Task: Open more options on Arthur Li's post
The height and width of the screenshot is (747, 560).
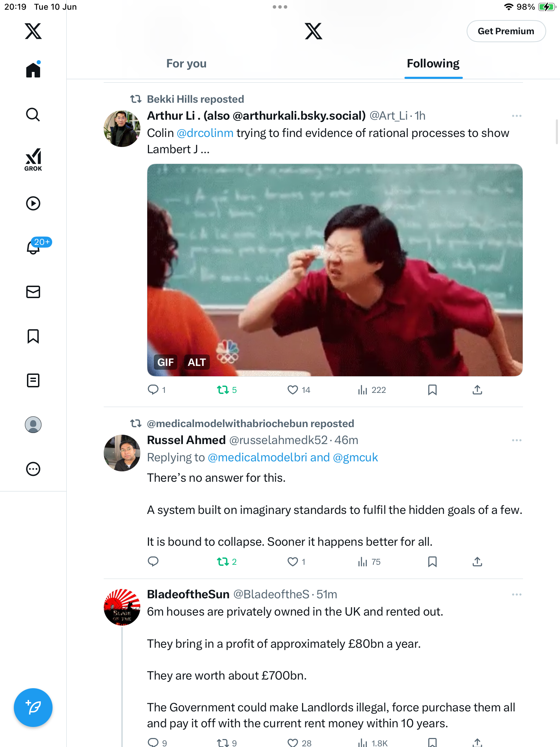Action: (516, 116)
